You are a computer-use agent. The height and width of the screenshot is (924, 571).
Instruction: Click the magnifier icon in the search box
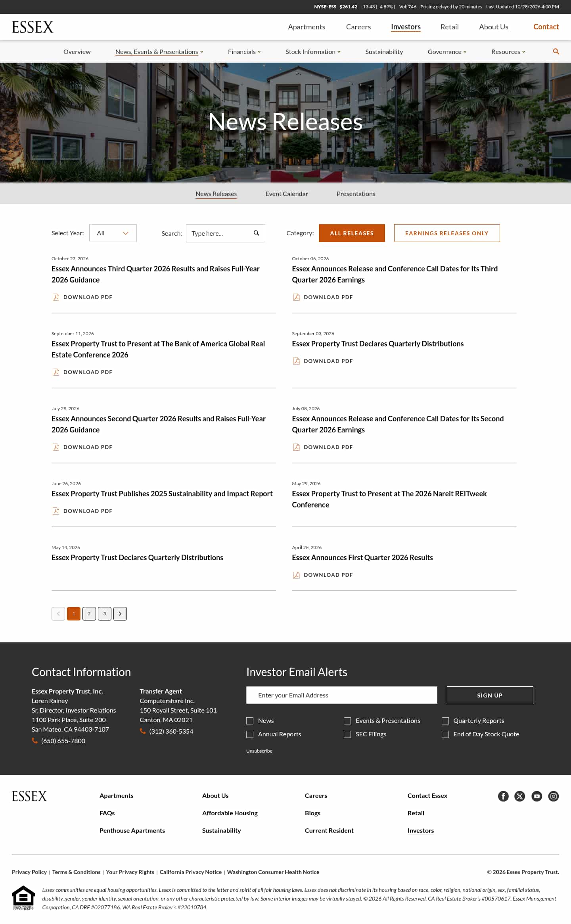pos(256,233)
